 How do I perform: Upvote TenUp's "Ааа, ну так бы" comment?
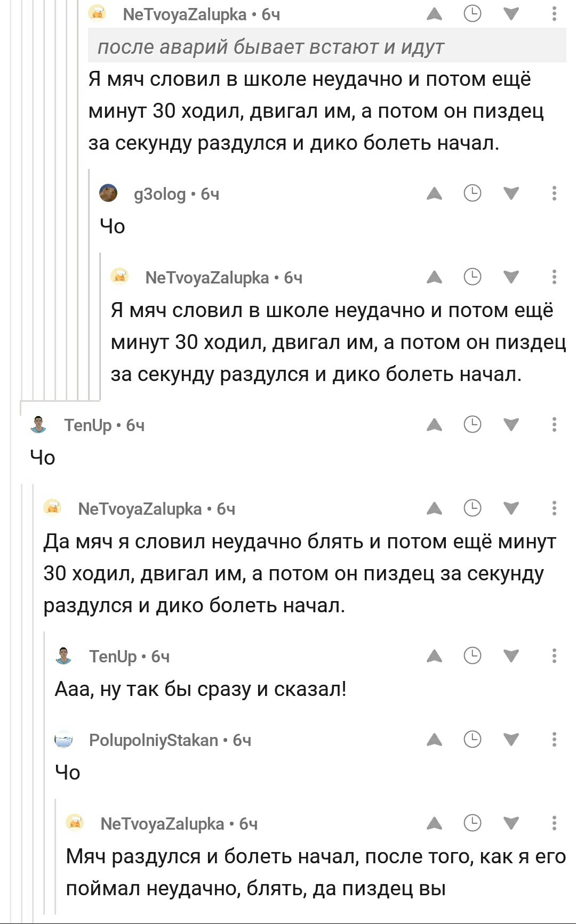(435, 656)
